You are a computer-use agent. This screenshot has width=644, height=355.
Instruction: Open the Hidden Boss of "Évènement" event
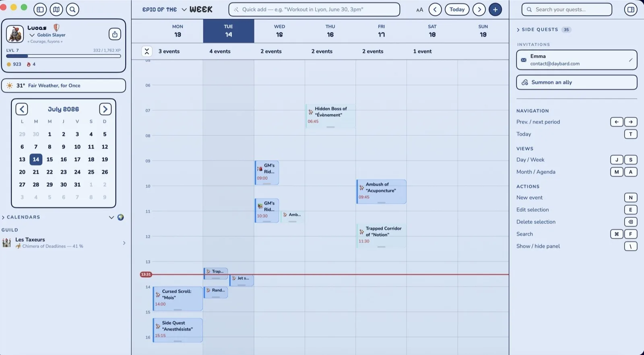330,116
